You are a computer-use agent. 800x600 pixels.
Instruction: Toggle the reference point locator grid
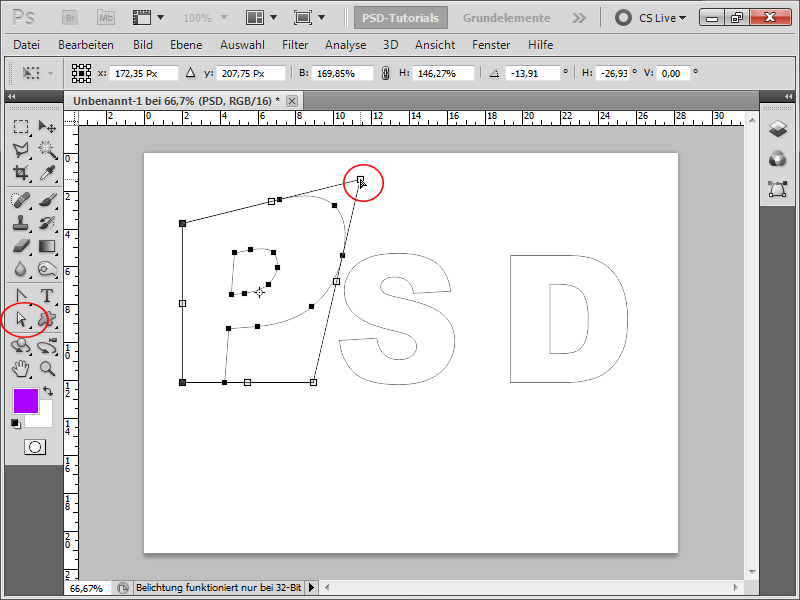[x=81, y=73]
